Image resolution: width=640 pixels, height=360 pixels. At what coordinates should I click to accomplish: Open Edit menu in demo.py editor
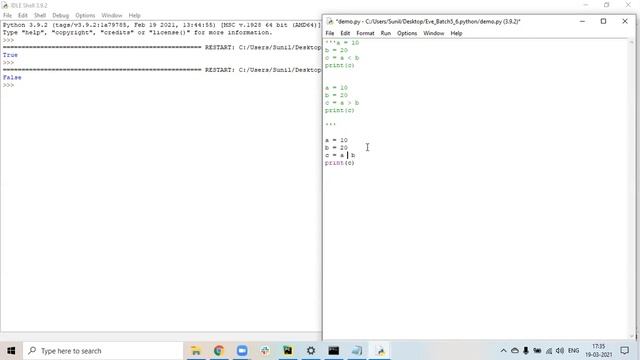point(345,33)
